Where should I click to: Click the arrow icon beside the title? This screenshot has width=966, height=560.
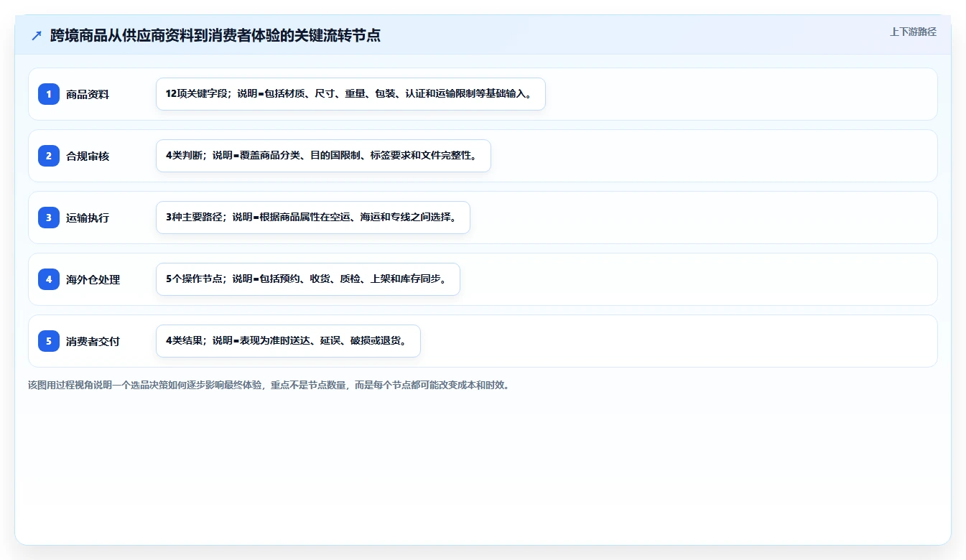(x=37, y=36)
